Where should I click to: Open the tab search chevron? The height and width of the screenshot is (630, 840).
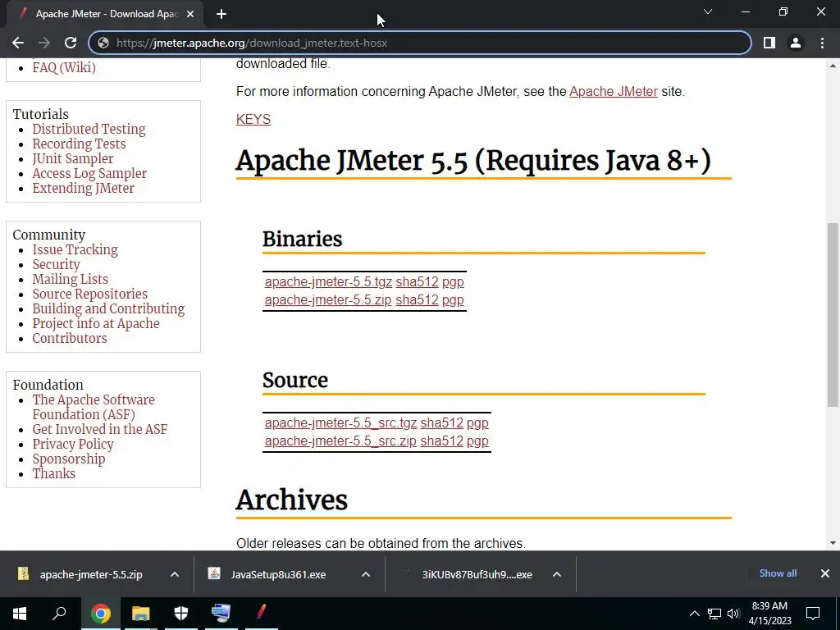pyautogui.click(x=708, y=11)
